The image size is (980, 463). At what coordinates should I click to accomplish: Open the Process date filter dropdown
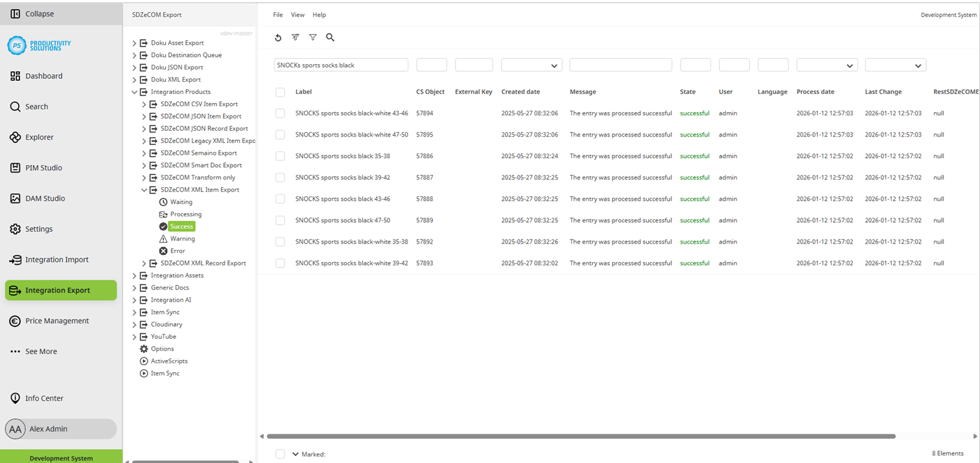827,65
